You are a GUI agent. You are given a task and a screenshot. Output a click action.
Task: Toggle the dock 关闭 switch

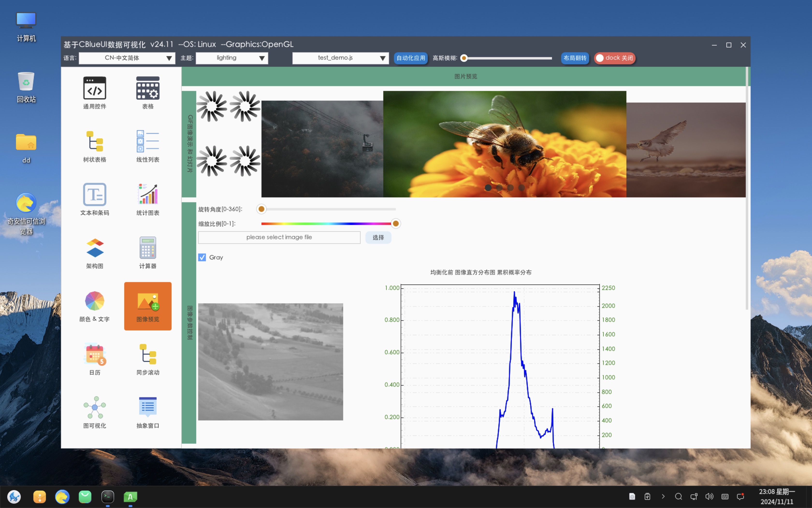pos(615,58)
